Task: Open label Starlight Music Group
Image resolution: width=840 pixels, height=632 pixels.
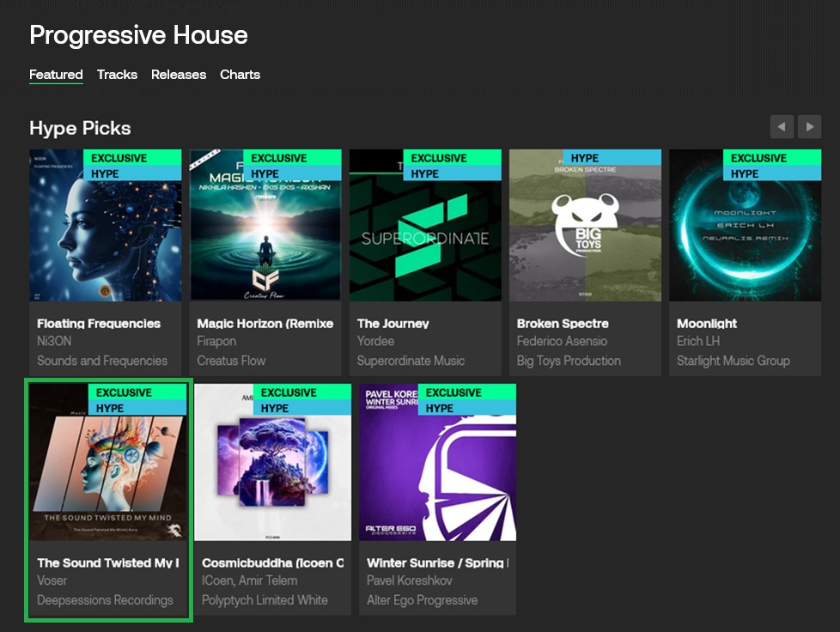Action: (x=733, y=361)
